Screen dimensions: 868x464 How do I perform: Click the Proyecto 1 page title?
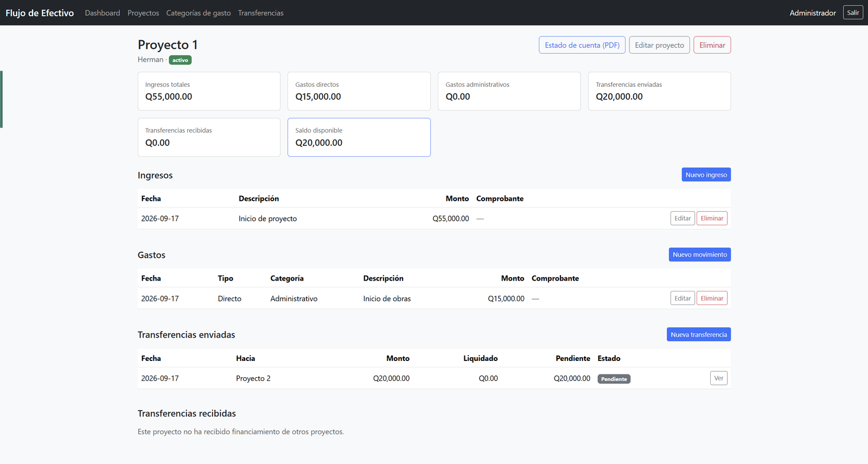click(168, 45)
